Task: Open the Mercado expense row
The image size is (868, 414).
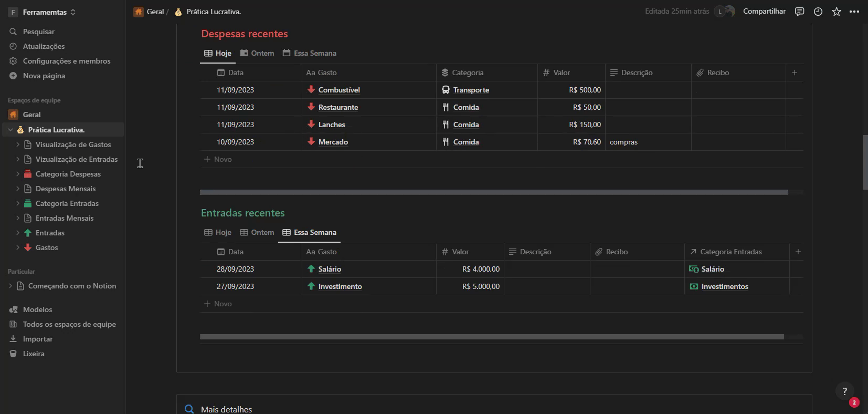Action: [333, 142]
